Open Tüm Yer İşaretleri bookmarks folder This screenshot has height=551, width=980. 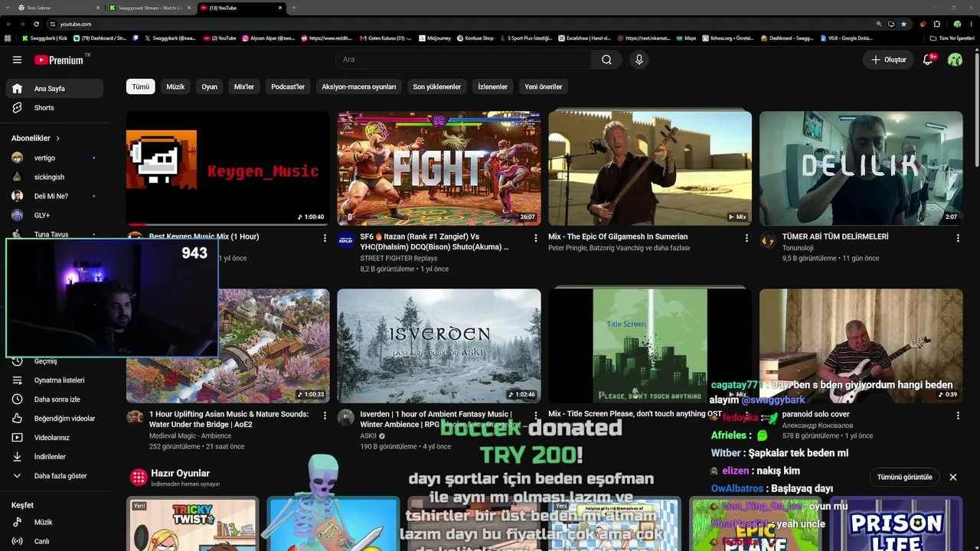(952, 37)
